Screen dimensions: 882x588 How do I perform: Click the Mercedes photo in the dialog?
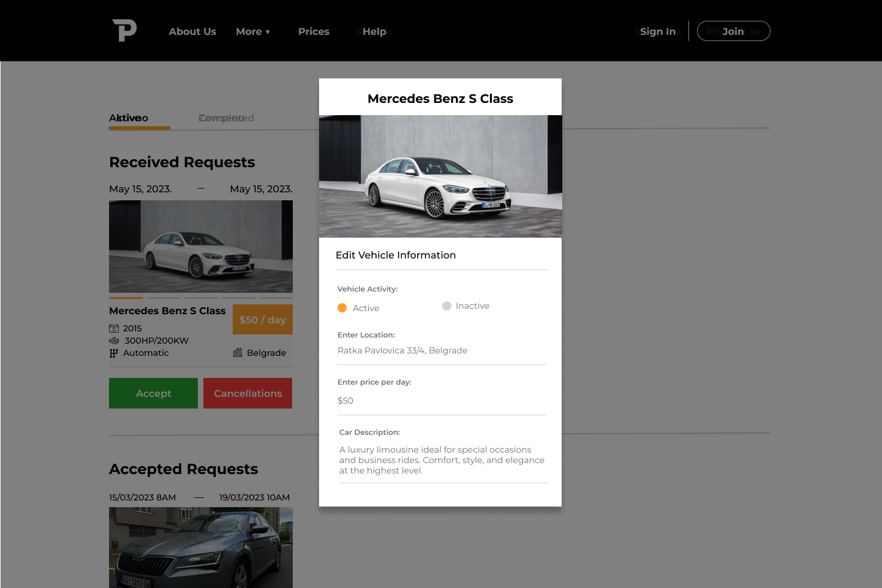440,176
